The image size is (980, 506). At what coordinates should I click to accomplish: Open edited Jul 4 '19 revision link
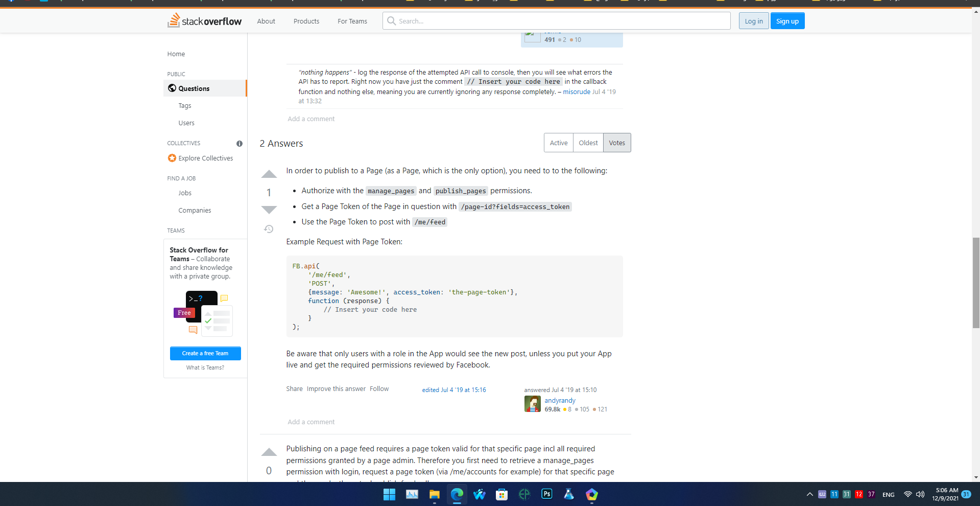[454, 390]
